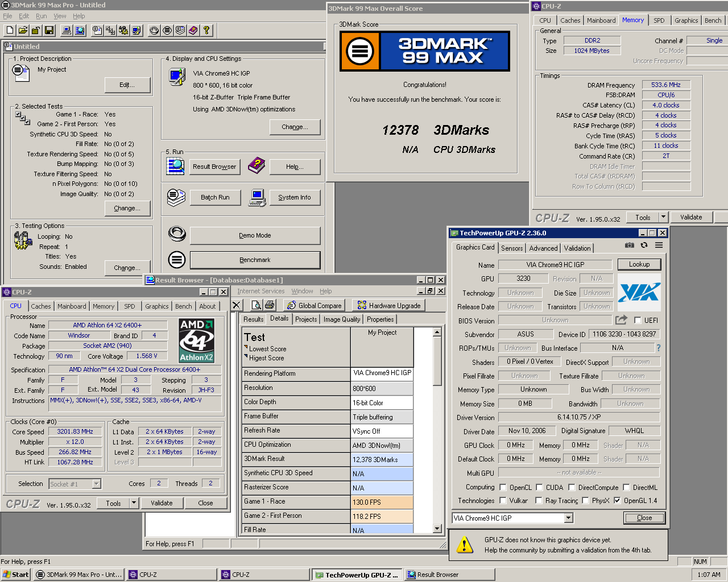Viewport: 728px width, 582px height.
Task: Switch to the Mainboard tab in lower CPU-Z
Action: click(x=72, y=306)
